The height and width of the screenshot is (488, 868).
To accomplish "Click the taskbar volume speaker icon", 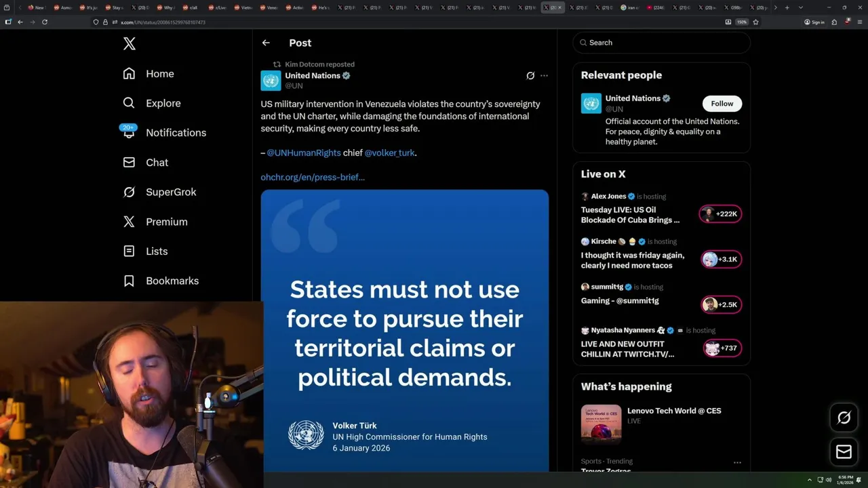I will 828,480.
